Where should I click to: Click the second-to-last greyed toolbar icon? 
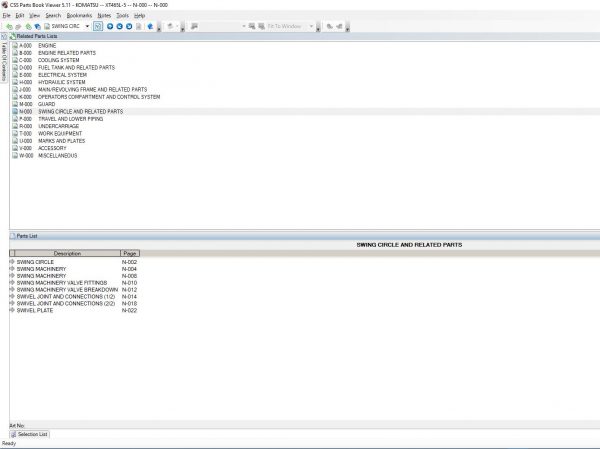(x=329, y=26)
